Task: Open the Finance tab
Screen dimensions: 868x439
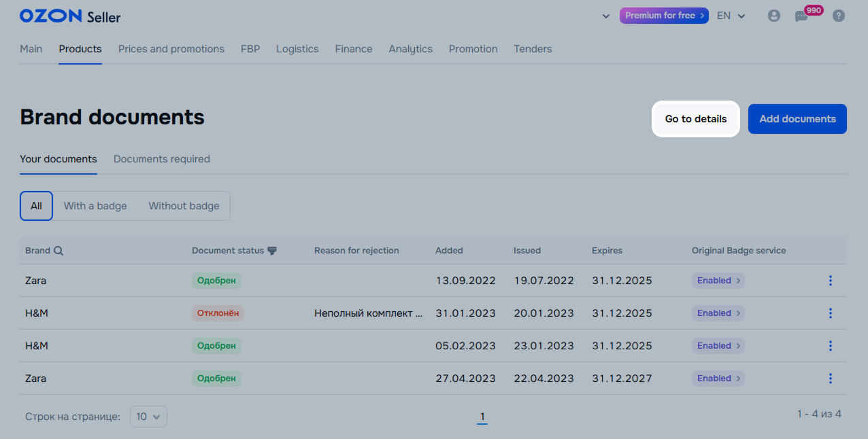Action: 354,49
